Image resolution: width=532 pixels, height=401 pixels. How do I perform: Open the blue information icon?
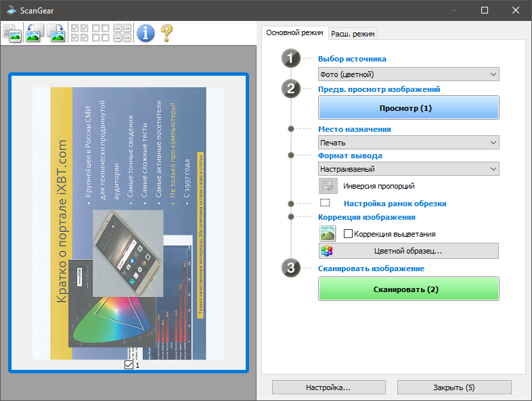click(146, 33)
